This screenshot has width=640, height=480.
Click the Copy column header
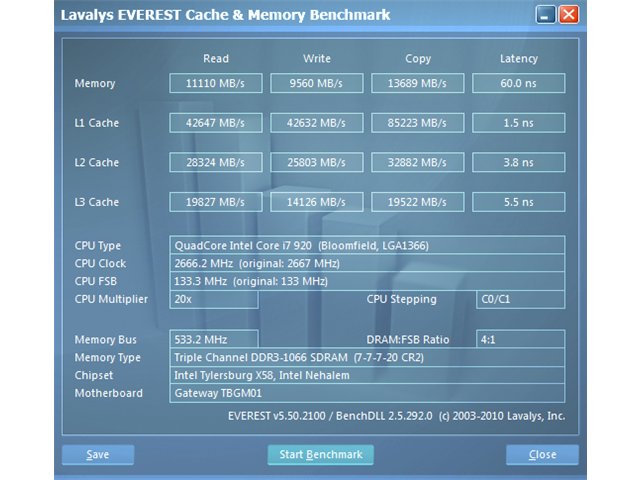(x=418, y=59)
